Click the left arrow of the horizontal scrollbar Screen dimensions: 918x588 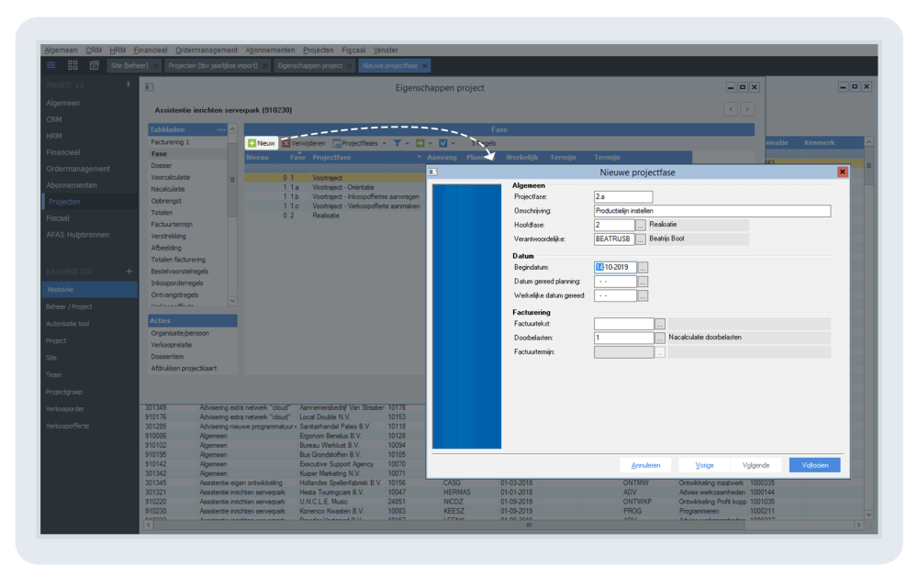click(148, 525)
